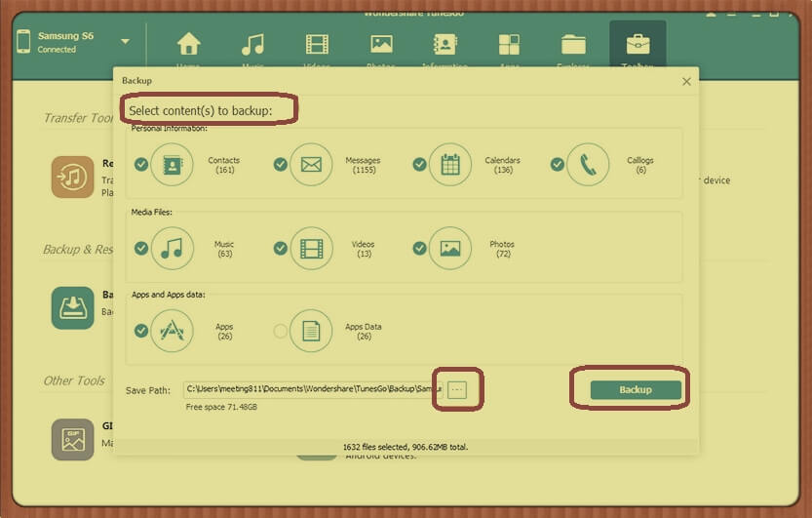812x518 pixels.
Task: Open the Toolbox briefcase tab
Action: pyautogui.click(x=638, y=45)
